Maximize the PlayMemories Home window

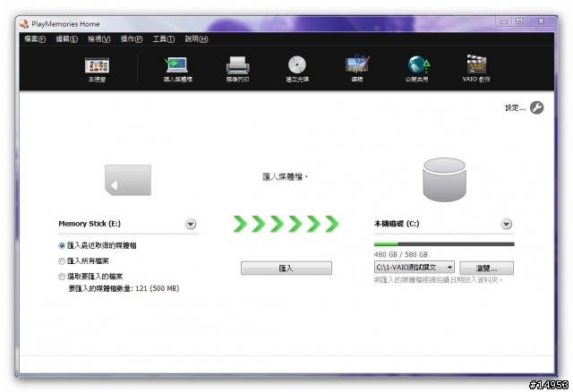tap(519, 21)
